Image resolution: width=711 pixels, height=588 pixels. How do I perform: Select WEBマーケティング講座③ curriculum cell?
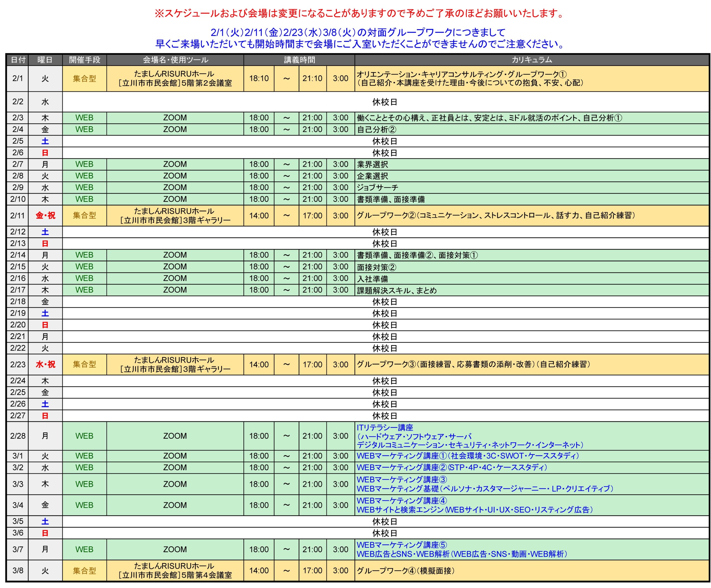tap(532, 484)
